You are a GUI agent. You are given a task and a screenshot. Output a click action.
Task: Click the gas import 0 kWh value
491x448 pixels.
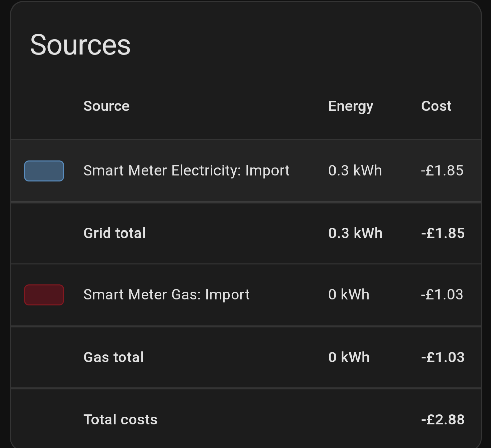click(349, 295)
